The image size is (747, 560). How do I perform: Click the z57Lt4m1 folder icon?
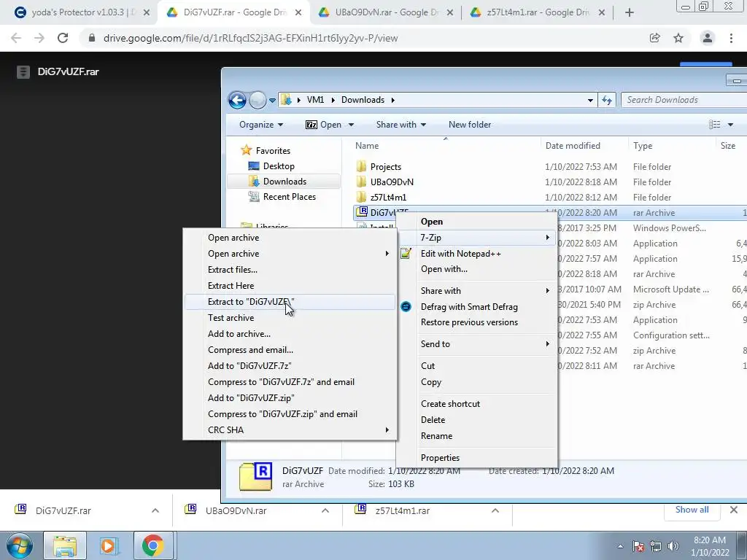point(362,197)
